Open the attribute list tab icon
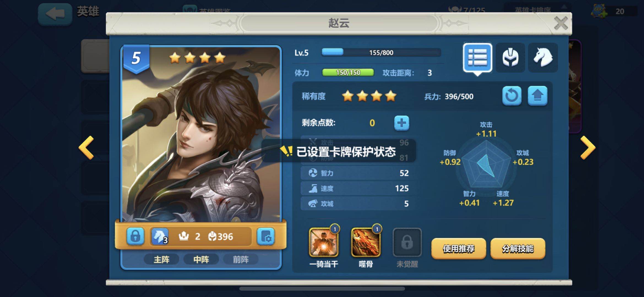Screen dimensions: 644x297 [x=477, y=58]
